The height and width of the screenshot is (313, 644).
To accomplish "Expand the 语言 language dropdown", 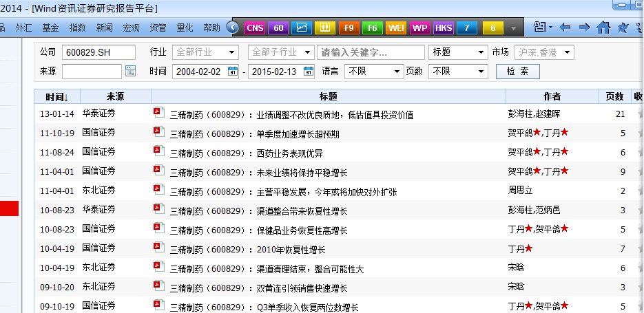I will coord(397,72).
